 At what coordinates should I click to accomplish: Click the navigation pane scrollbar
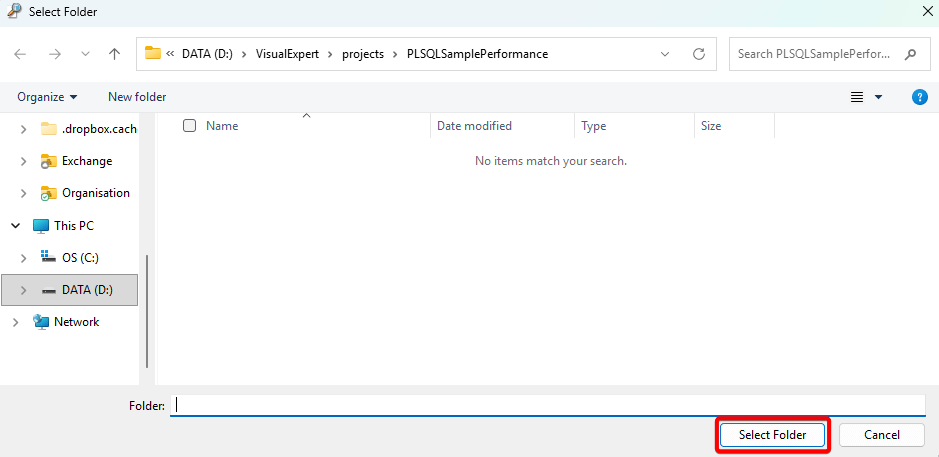[147, 311]
